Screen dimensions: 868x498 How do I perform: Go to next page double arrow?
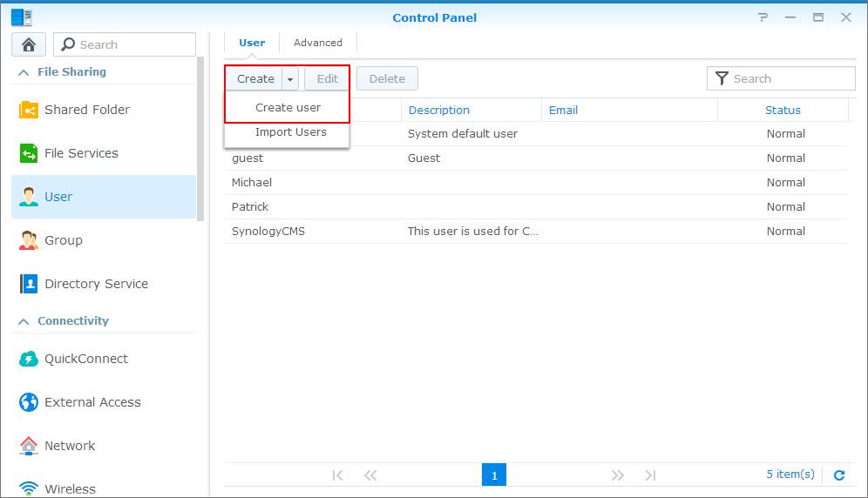[617, 474]
